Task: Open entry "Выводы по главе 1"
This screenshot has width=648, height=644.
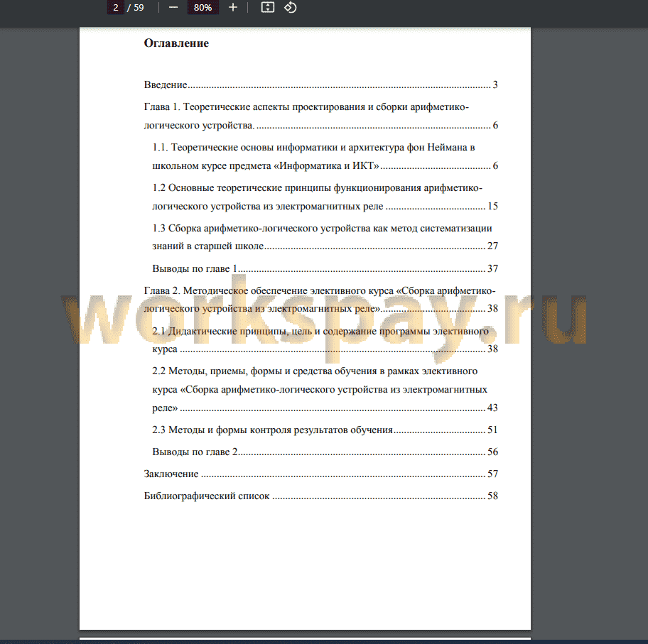Action: pos(325,268)
